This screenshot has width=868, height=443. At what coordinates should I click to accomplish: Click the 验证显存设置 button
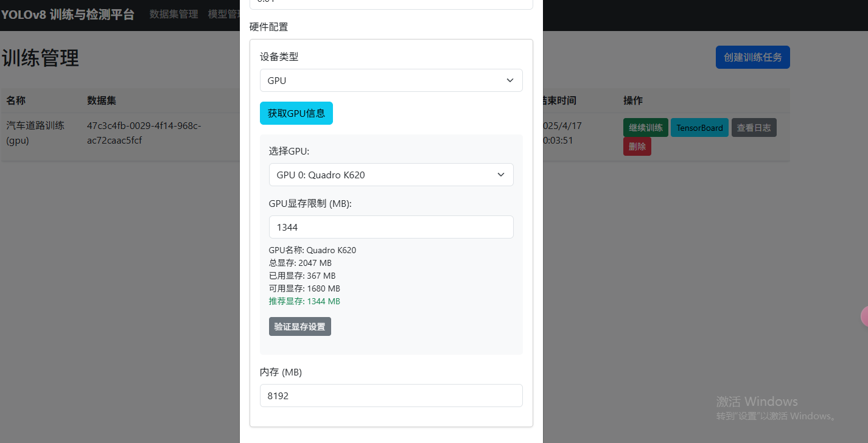coord(299,326)
